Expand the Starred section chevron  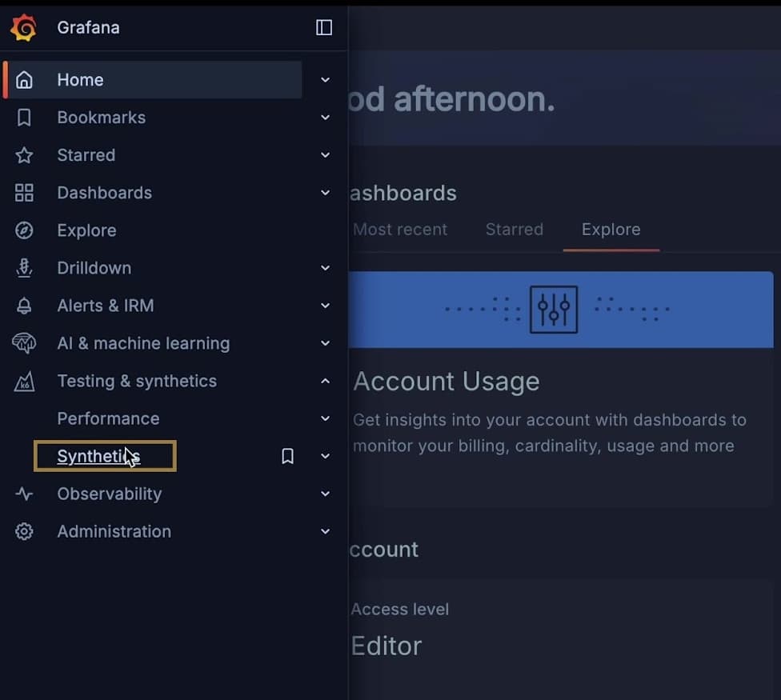point(325,155)
